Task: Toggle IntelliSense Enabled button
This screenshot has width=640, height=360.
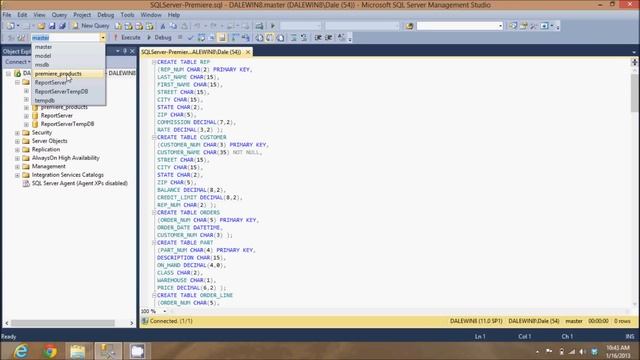Action: coord(222,38)
